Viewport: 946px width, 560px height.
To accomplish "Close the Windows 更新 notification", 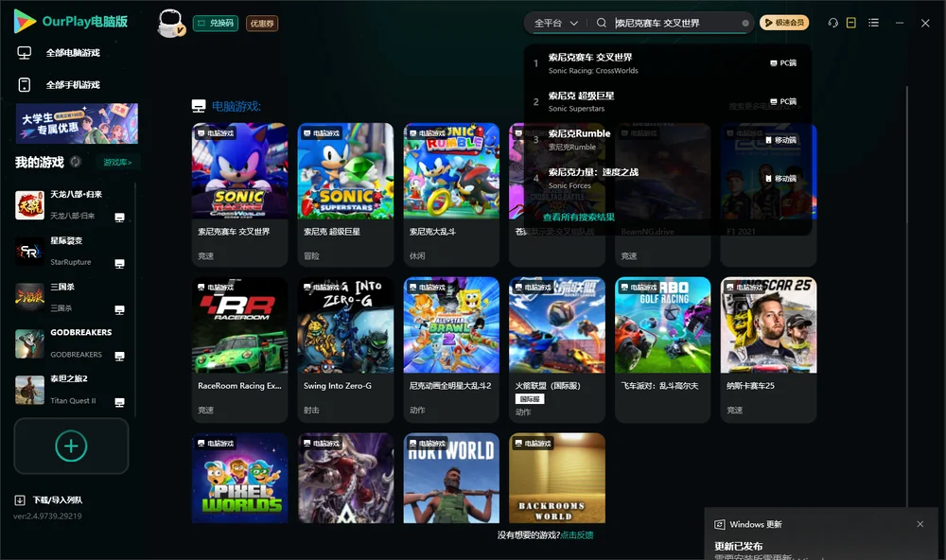I will click(x=920, y=524).
